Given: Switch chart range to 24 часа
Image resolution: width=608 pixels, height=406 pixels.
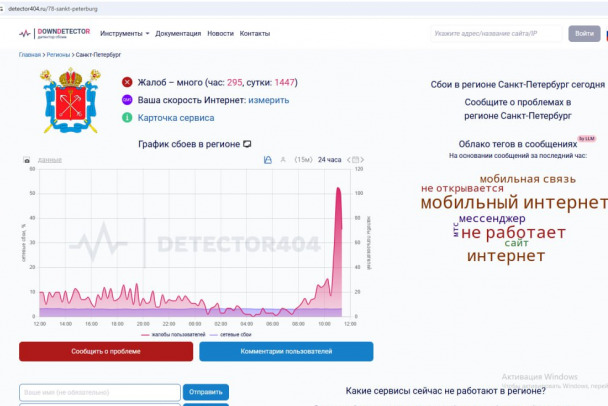Looking at the screenshot, I should [329, 160].
